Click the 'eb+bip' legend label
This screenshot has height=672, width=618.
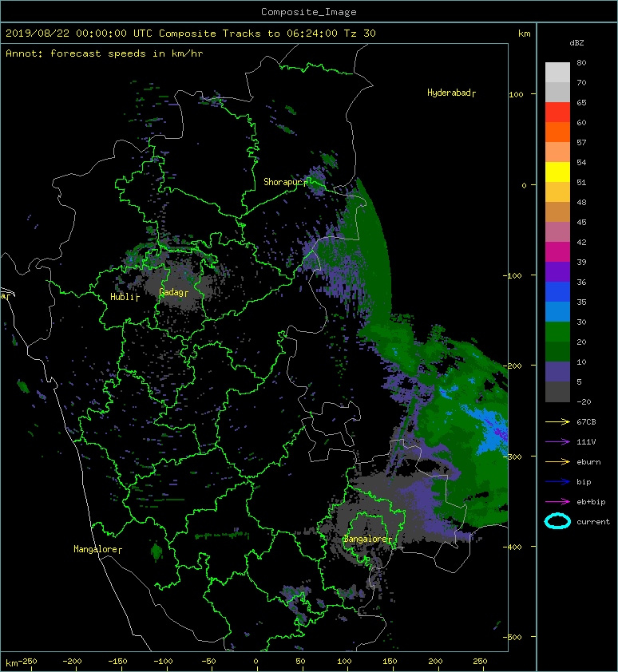[x=591, y=502]
